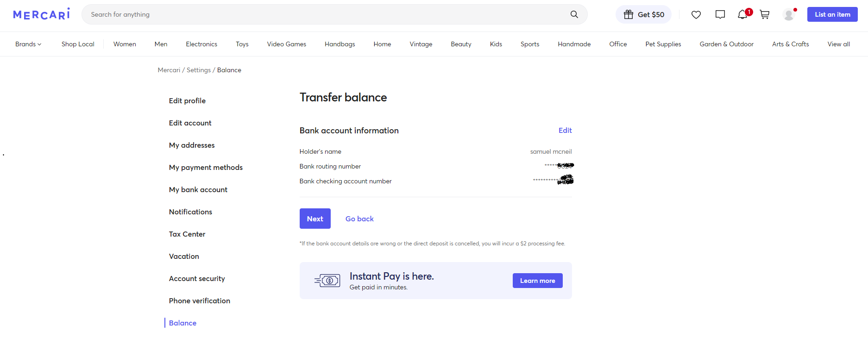Open Account security settings
Image resolution: width=868 pixels, height=338 pixels.
coord(197,279)
